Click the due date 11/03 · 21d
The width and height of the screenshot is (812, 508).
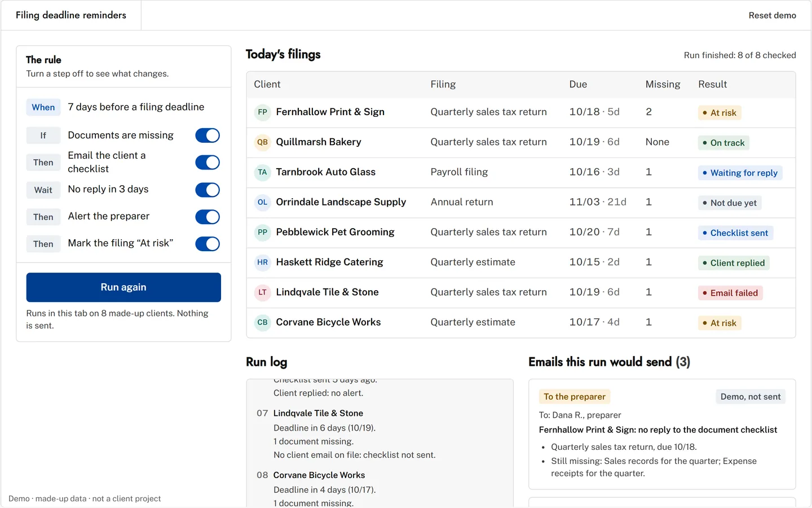pyautogui.click(x=598, y=202)
